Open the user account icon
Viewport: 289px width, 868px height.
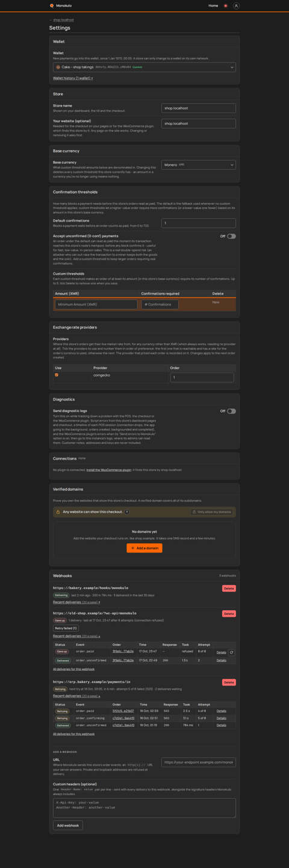pyautogui.click(x=236, y=5)
